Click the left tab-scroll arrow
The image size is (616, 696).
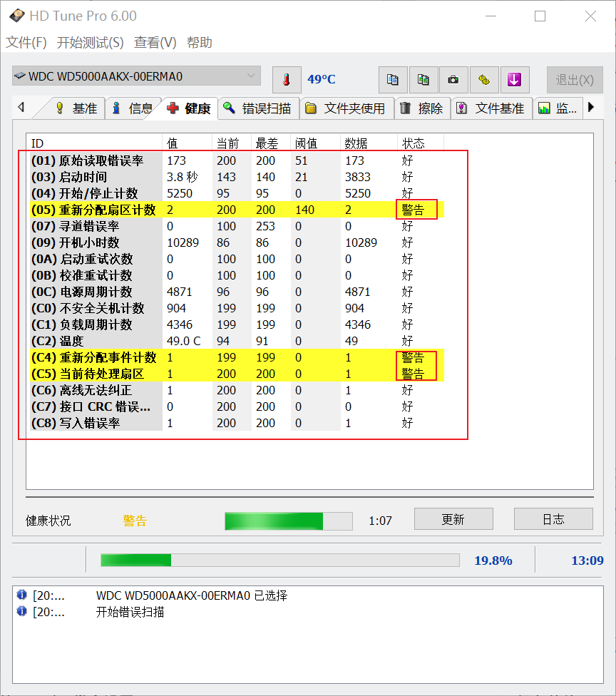pyautogui.click(x=21, y=108)
